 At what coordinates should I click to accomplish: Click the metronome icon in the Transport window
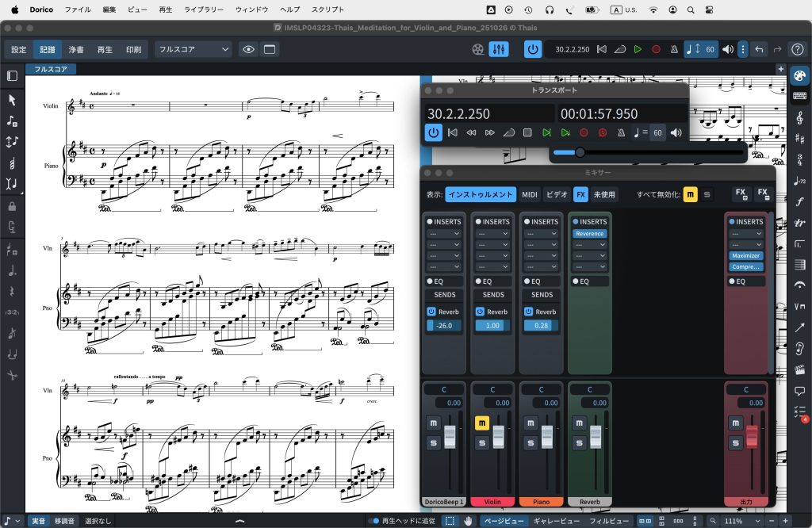[622, 133]
